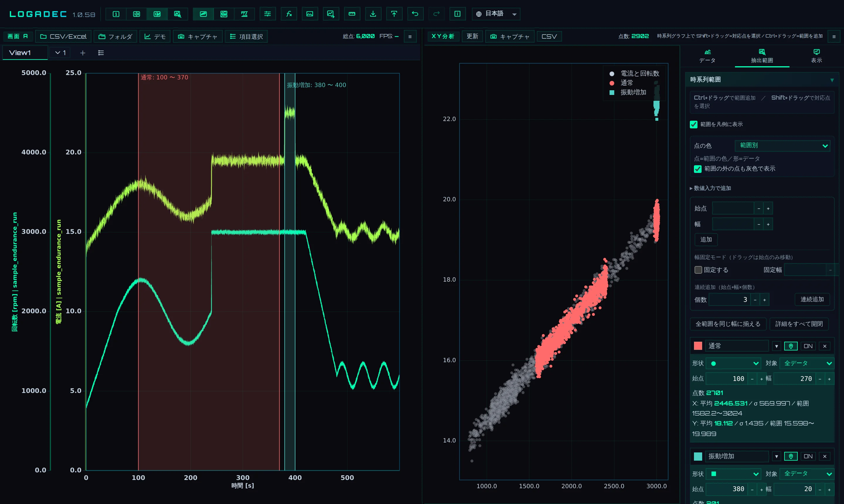
Task: Click the 更新 button in XY panel
Action: coord(472,36)
